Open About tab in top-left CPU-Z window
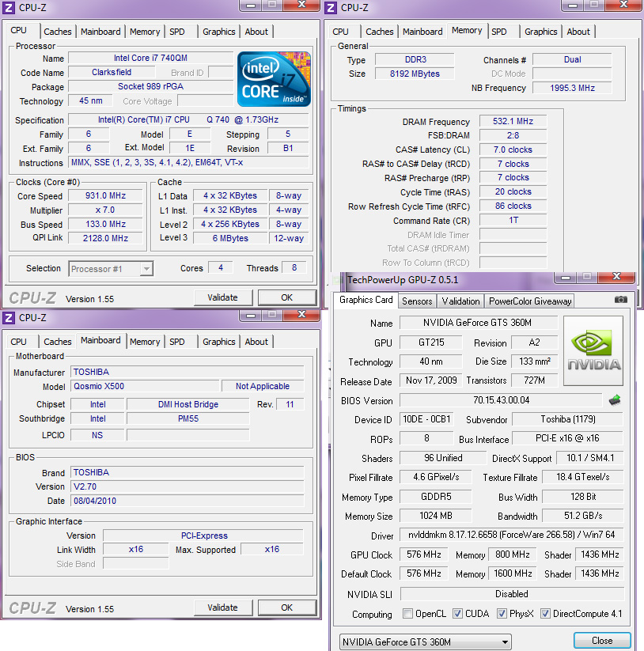The width and height of the screenshot is (644, 651). [x=256, y=32]
